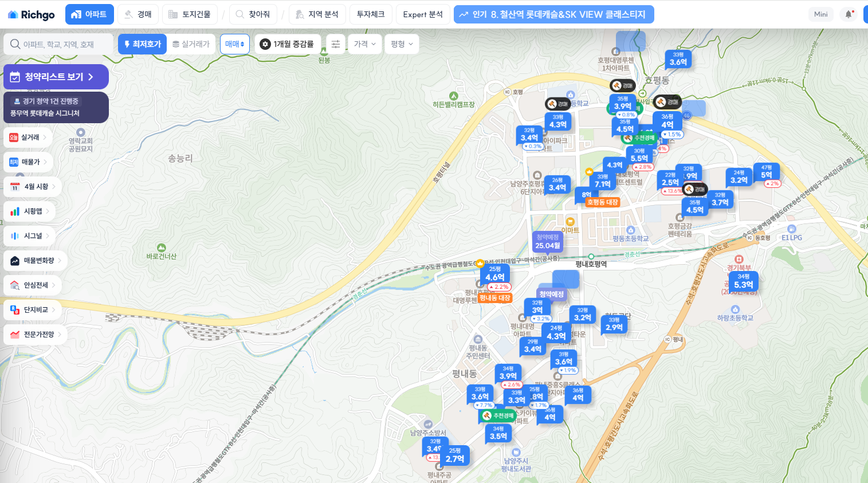
Task: Select the 34평 5.3억 price marker
Action: click(x=744, y=281)
